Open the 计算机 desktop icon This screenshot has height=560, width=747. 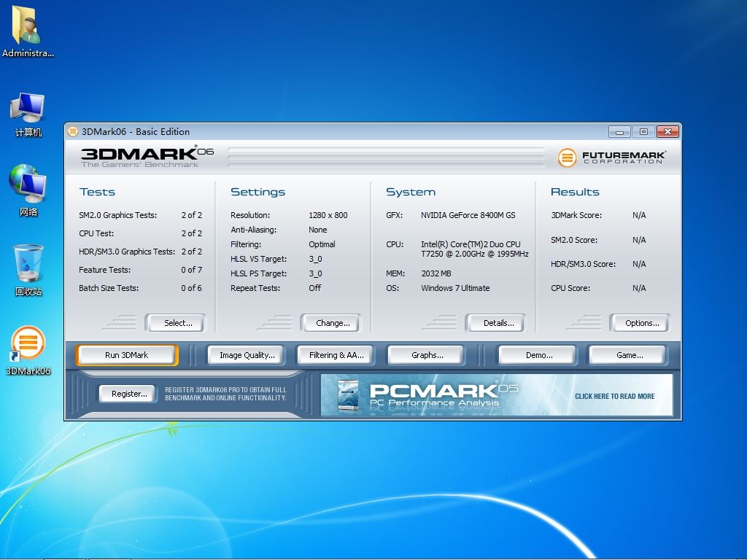tap(28, 114)
